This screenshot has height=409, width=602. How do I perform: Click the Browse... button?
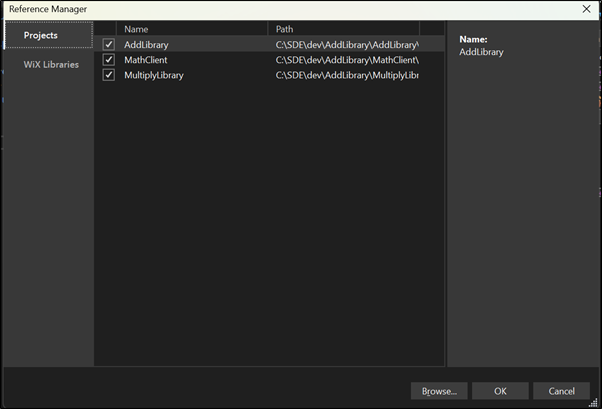[439, 391]
